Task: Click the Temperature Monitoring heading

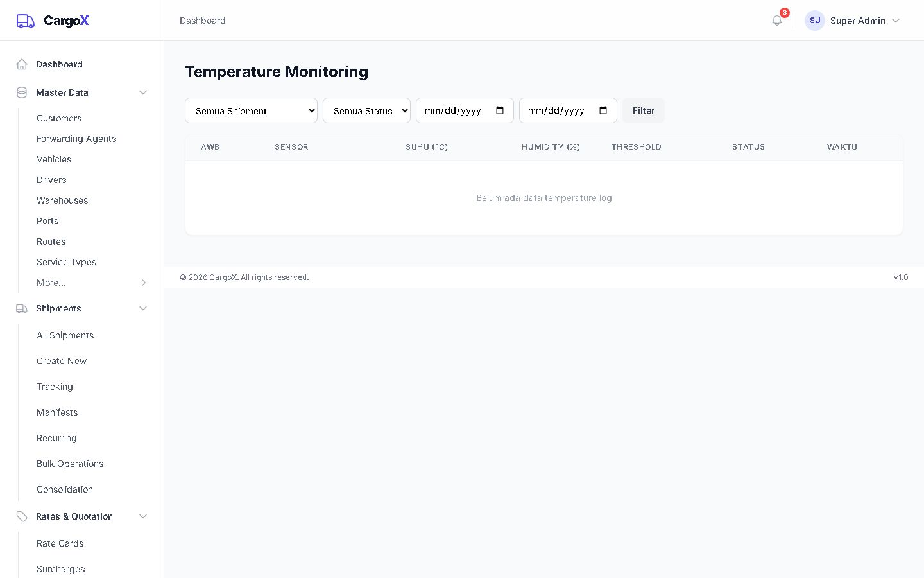Action: click(x=277, y=72)
